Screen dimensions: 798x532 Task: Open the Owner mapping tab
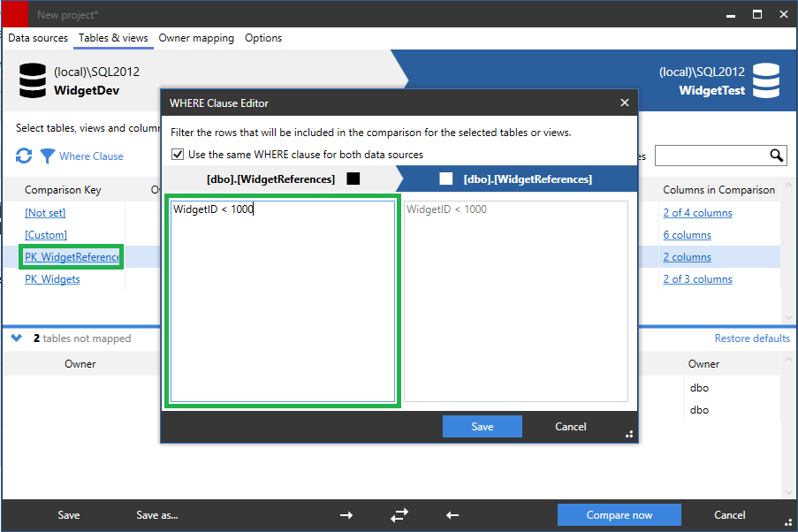click(196, 38)
